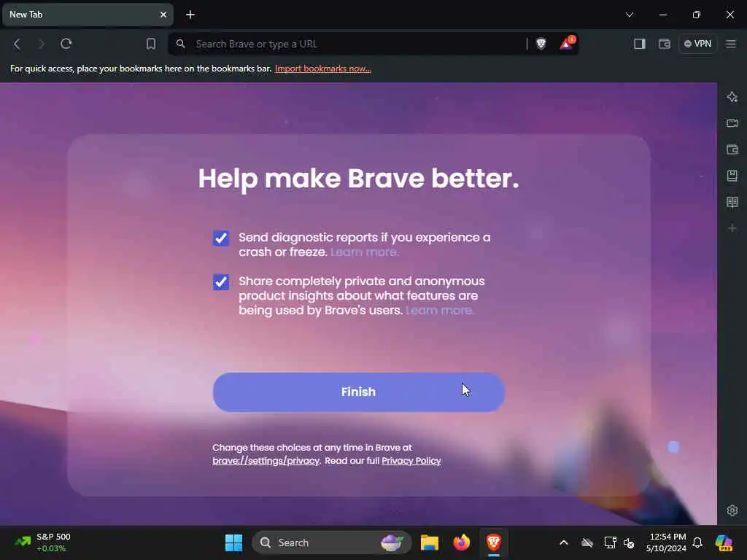Close the New Tab tab

coord(163,15)
